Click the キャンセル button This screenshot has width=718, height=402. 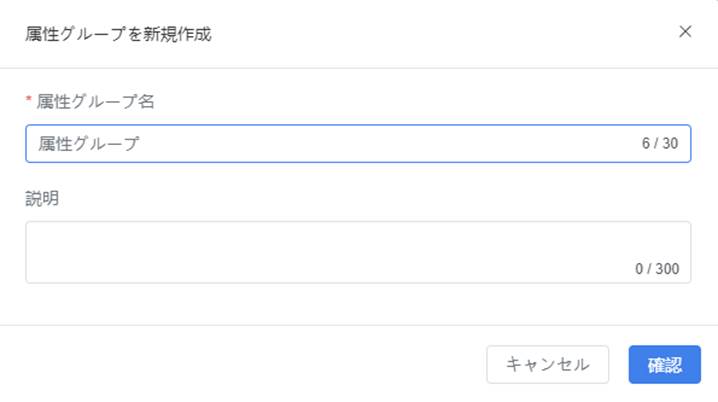tap(548, 364)
